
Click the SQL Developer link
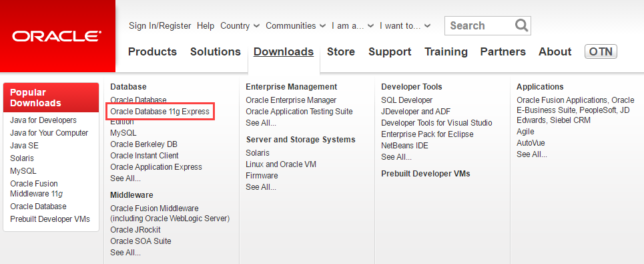pyautogui.click(x=406, y=100)
